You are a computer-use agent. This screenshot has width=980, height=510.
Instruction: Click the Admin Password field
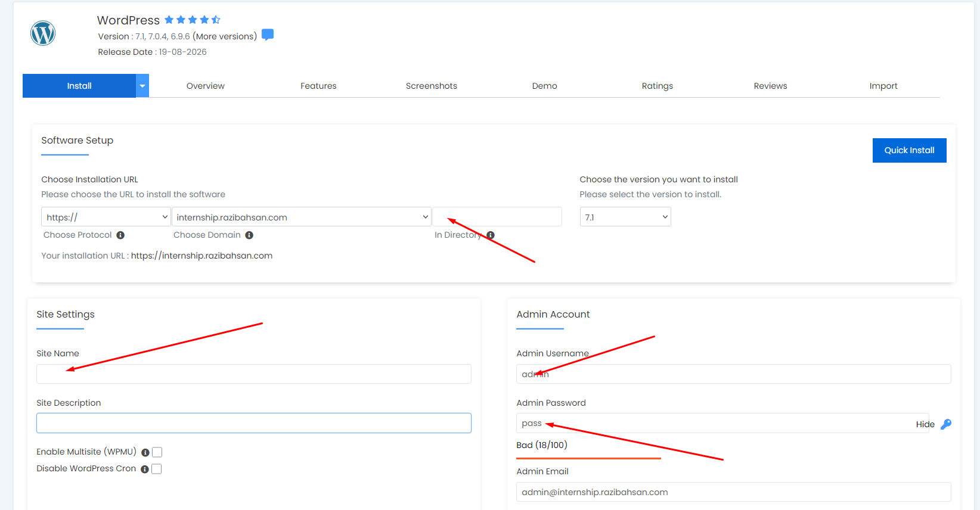pos(722,423)
